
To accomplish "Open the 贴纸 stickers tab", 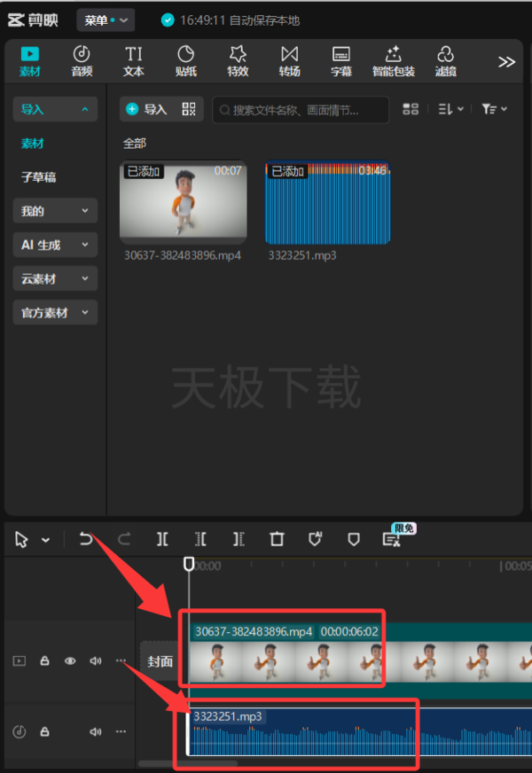I will [x=186, y=62].
